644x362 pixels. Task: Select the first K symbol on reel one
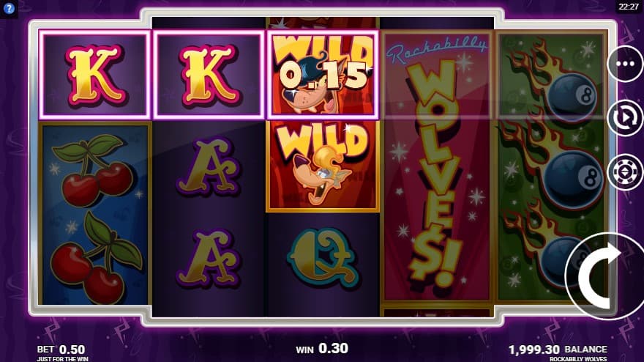coord(95,75)
